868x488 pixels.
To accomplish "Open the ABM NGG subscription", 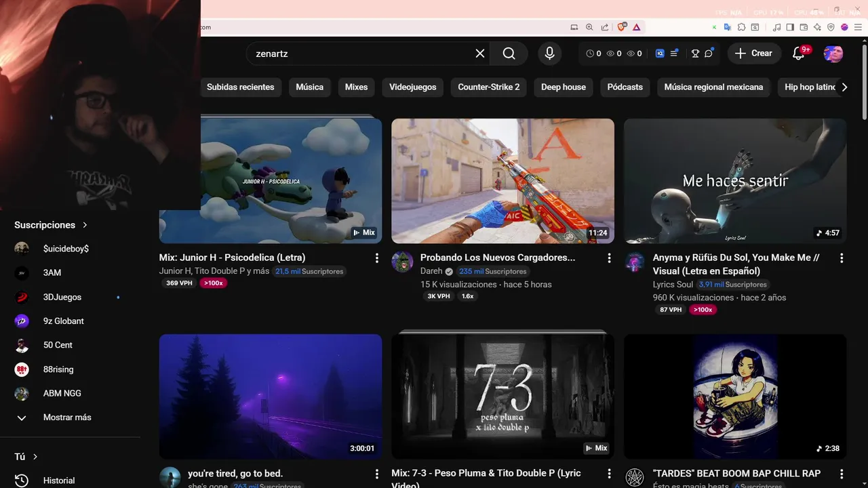I will click(x=71, y=393).
